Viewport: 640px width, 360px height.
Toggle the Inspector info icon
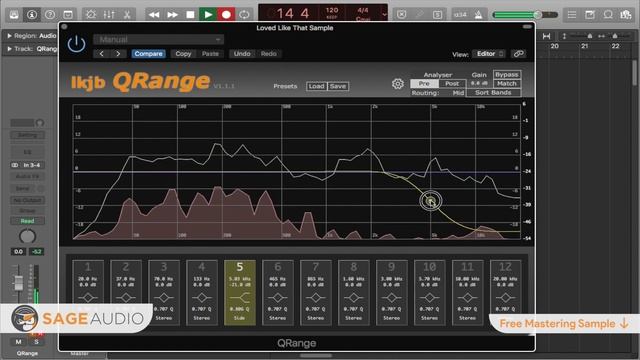[x=32, y=15]
